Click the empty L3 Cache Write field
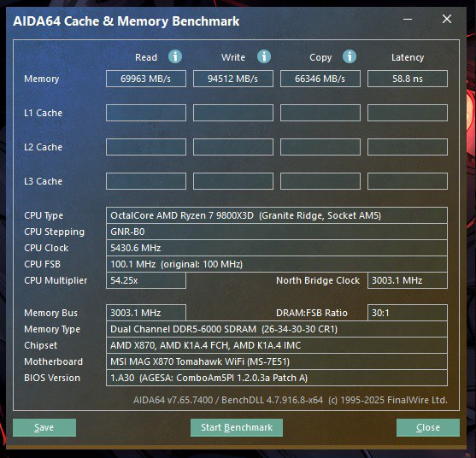 [x=233, y=181]
